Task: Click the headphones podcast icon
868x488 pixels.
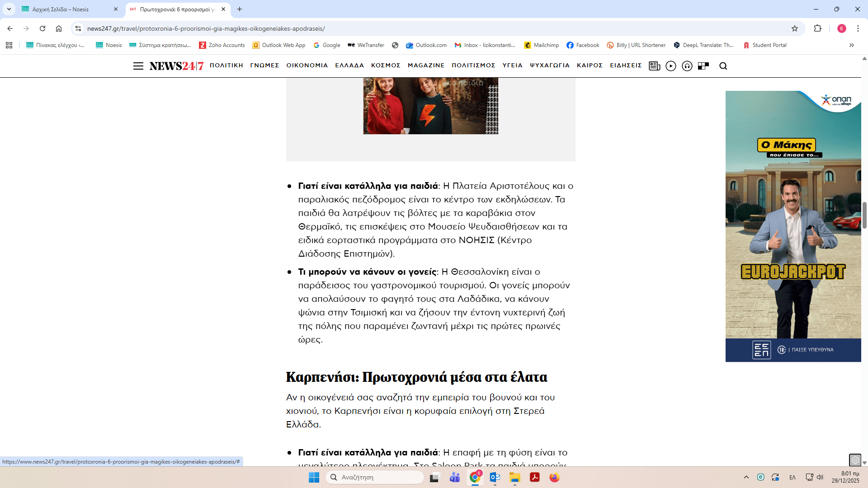Action: [687, 66]
